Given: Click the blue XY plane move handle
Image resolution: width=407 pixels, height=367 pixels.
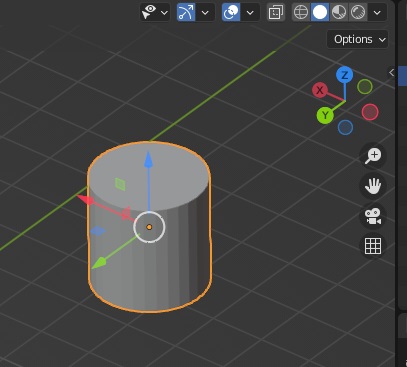Looking at the screenshot, I should click(98, 231).
